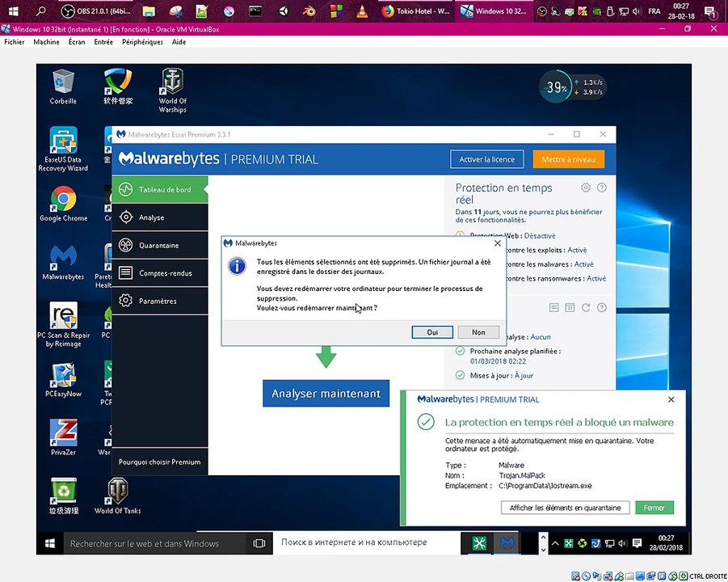Screen dimensions: 728x582
Task: Click the guest Task View icon
Action: [259, 543]
